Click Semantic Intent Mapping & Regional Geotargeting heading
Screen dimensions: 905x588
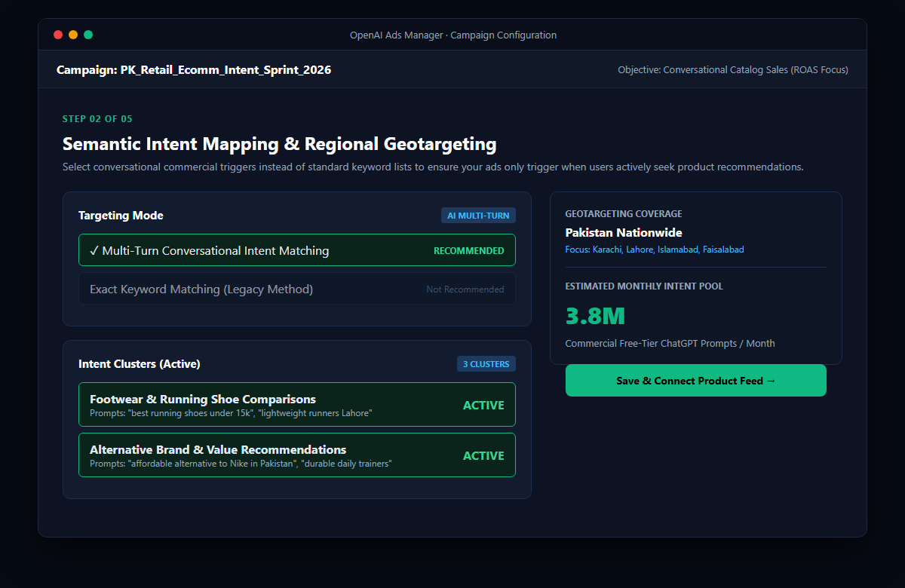pyautogui.click(x=279, y=144)
